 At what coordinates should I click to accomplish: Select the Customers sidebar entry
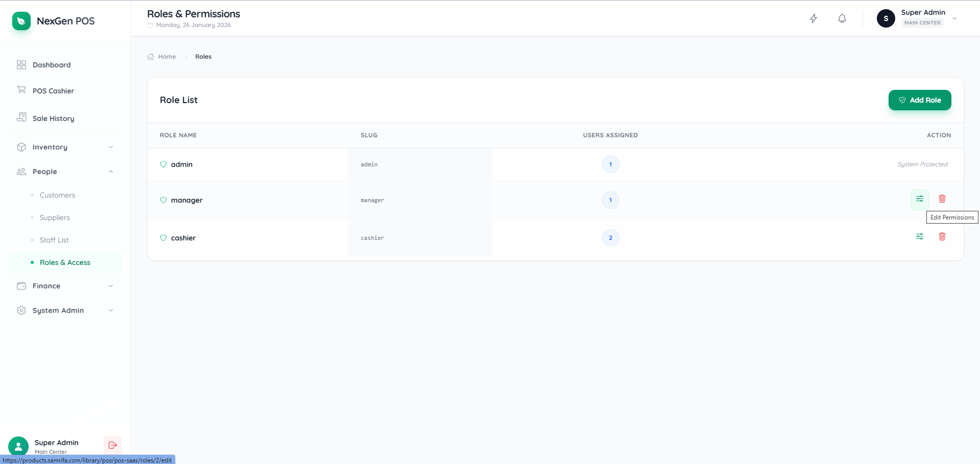(57, 194)
